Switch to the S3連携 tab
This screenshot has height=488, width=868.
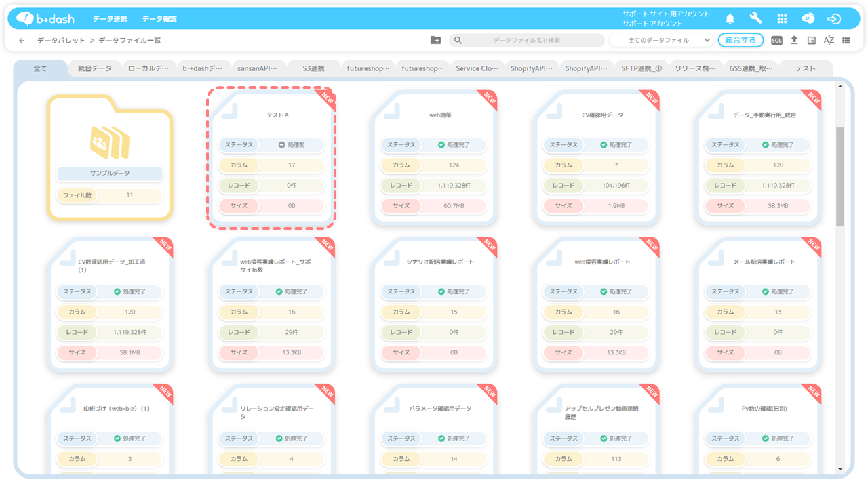(313, 68)
